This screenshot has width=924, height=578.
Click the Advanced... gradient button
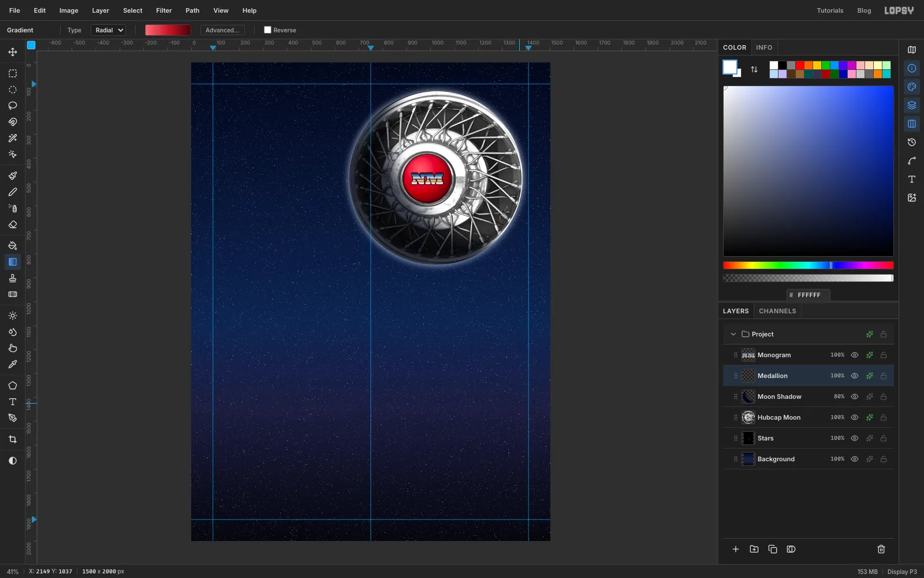[x=222, y=30]
